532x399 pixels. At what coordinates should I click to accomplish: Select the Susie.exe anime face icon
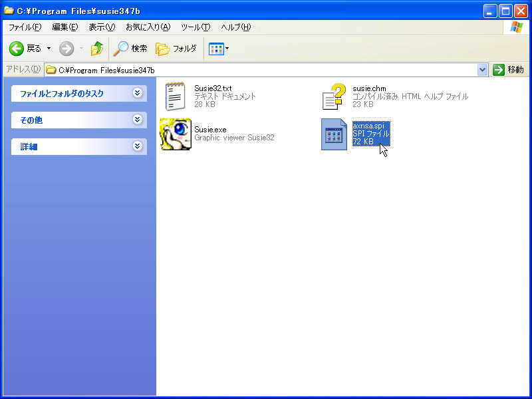click(176, 134)
